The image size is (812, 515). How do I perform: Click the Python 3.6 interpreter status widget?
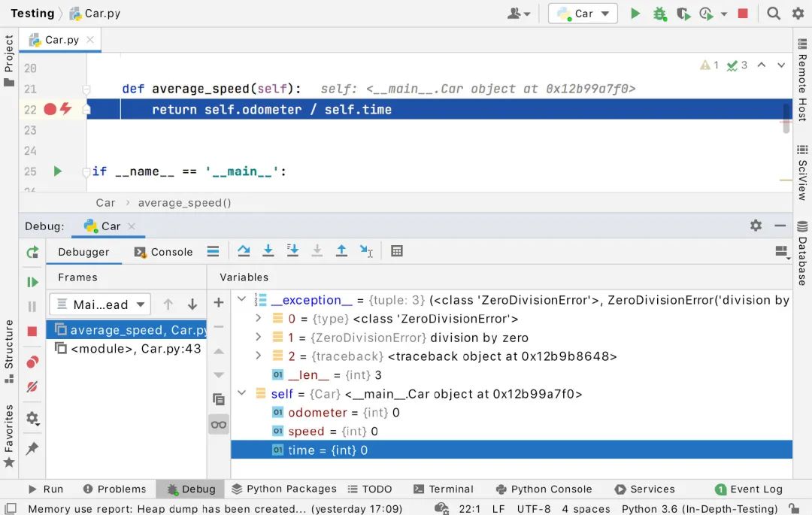click(x=698, y=509)
